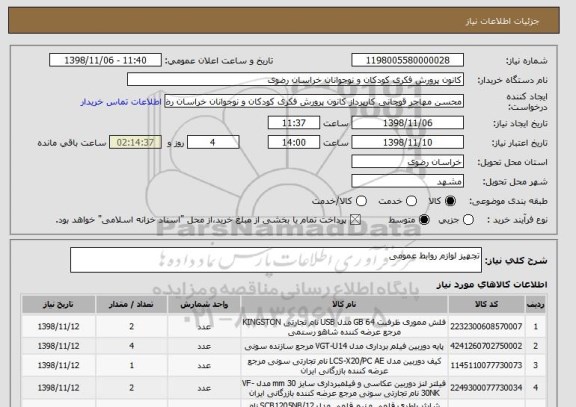Click the کد کالا column header
Image resolution: width=576 pixels, height=407 pixels.
486,305
